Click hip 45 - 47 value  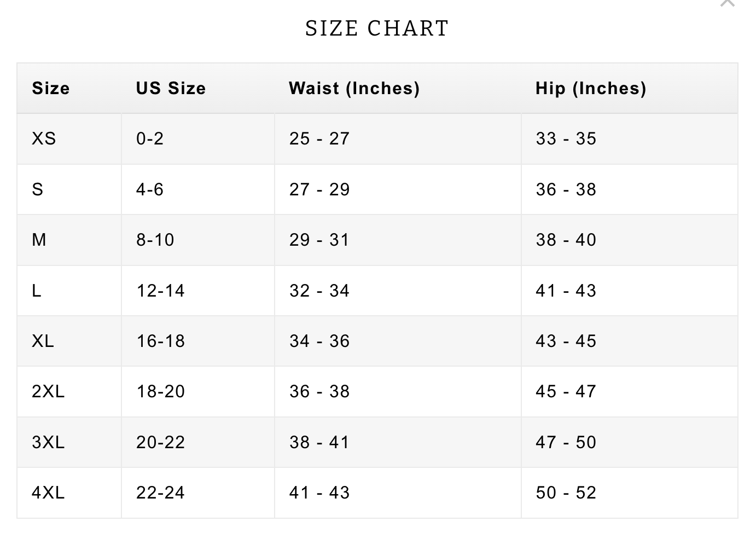[x=566, y=391]
